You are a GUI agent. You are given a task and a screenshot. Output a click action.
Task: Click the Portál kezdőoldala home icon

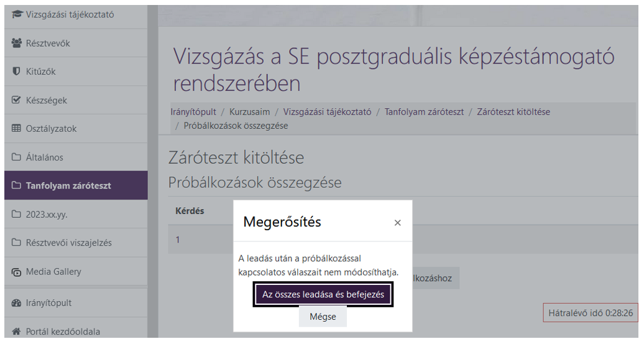[17, 332]
